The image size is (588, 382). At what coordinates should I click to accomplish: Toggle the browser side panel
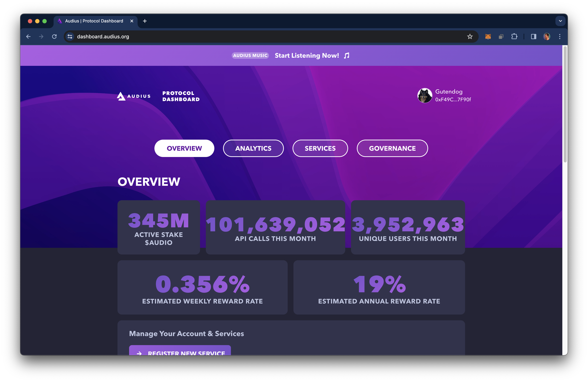point(533,37)
